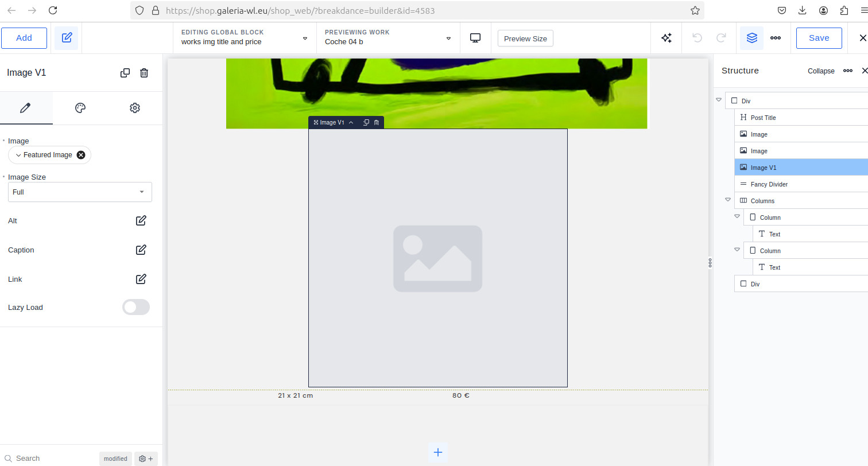
Task: Collapse the top Div tree triangle in Structure
Action: tap(719, 100)
